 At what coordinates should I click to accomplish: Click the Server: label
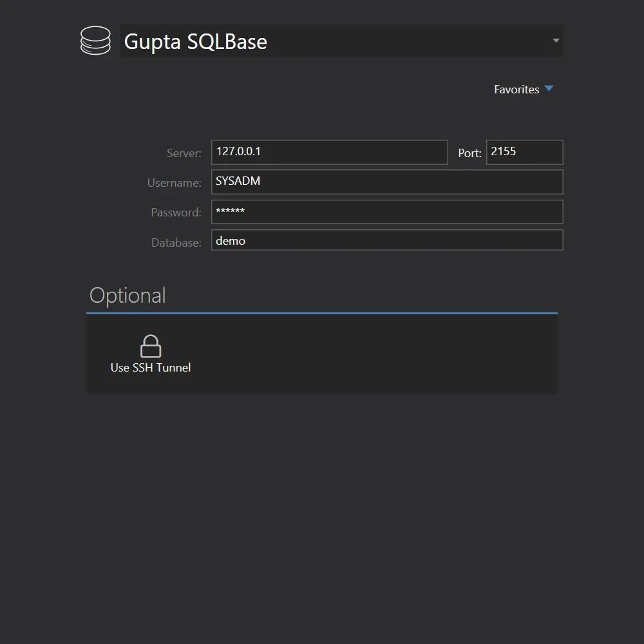click(x=184, y=153)
